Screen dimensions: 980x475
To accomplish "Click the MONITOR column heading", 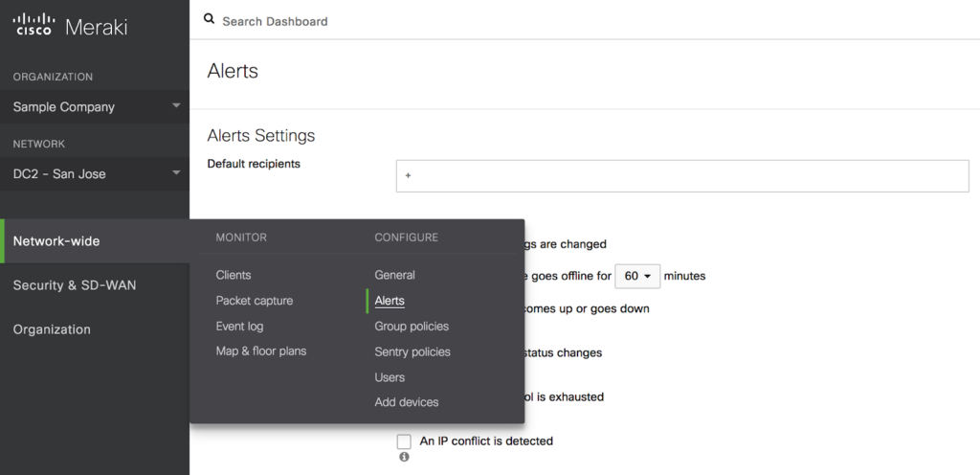I will pos(241,237).
